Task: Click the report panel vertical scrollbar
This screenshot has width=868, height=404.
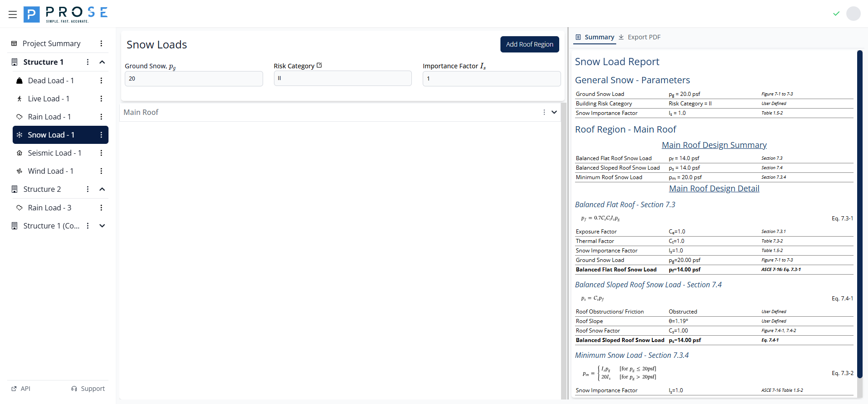Action: pyautogui.click(x=859, y=213)
